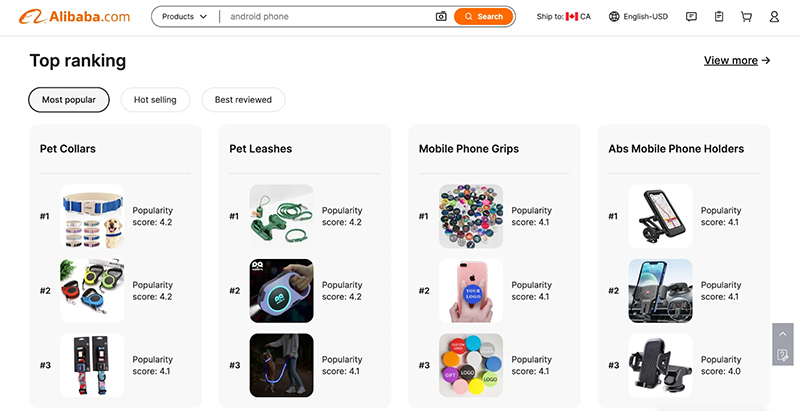Expand the Products search category dropdown
The width and height of the screenshot is (800, 411).
point(185,16)
